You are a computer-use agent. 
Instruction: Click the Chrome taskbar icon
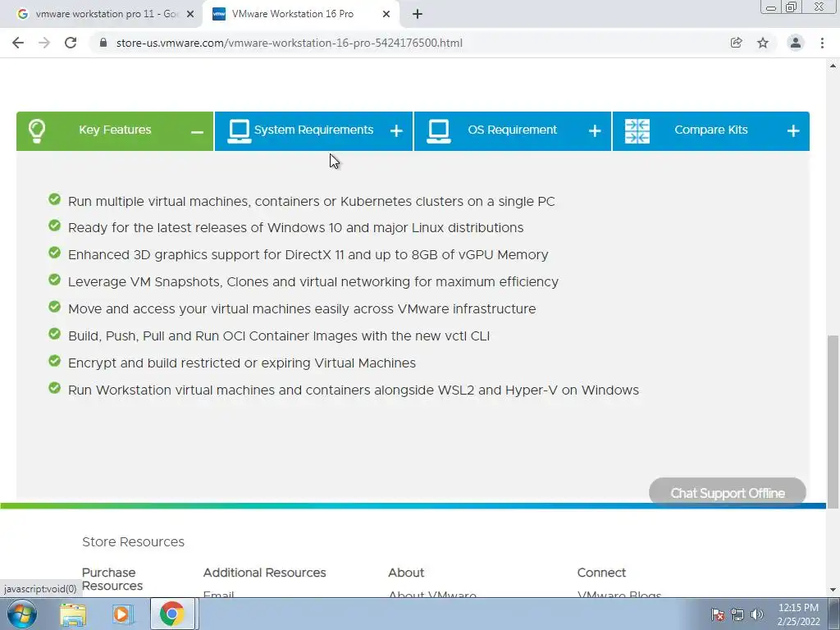171,614
